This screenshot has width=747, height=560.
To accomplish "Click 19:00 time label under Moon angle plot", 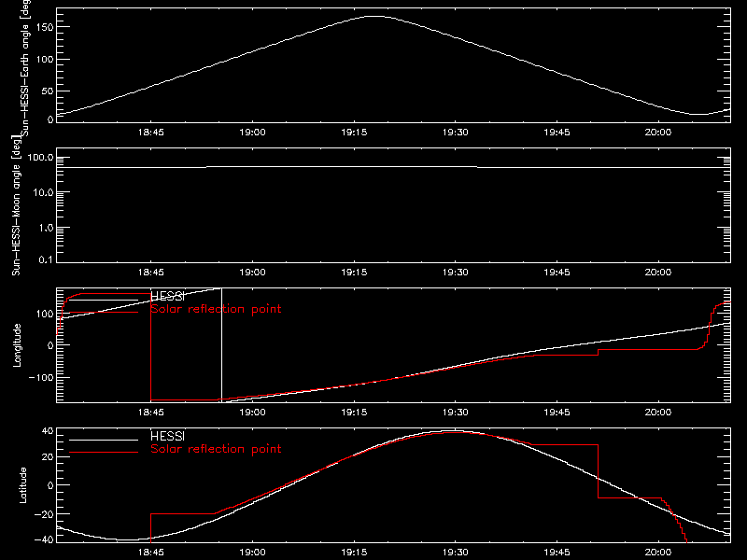I will [252, 272].
